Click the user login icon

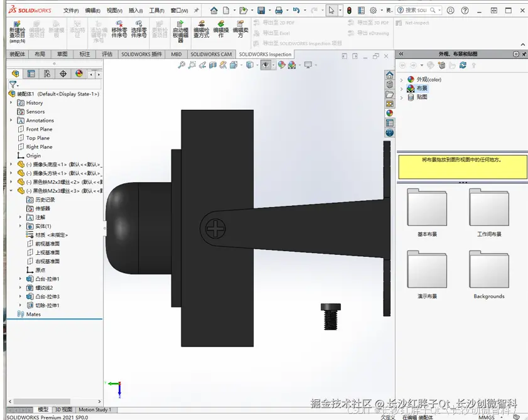[x=451, y=11]
